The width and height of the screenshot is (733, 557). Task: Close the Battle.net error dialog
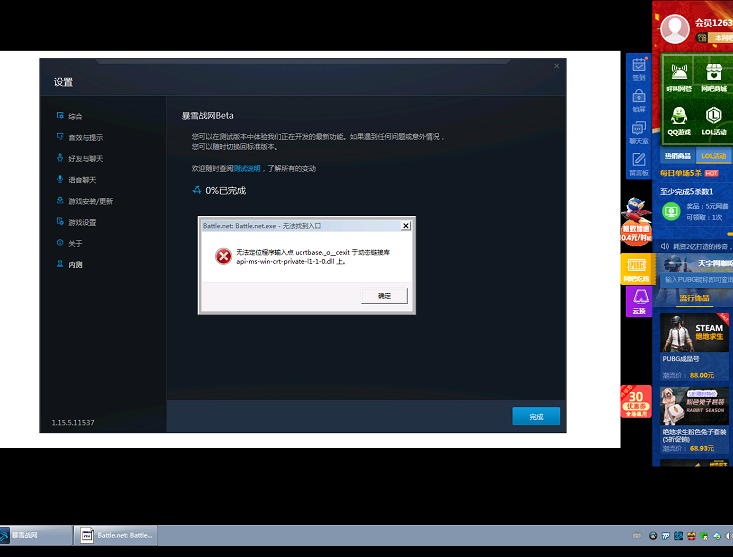(406, 226)
